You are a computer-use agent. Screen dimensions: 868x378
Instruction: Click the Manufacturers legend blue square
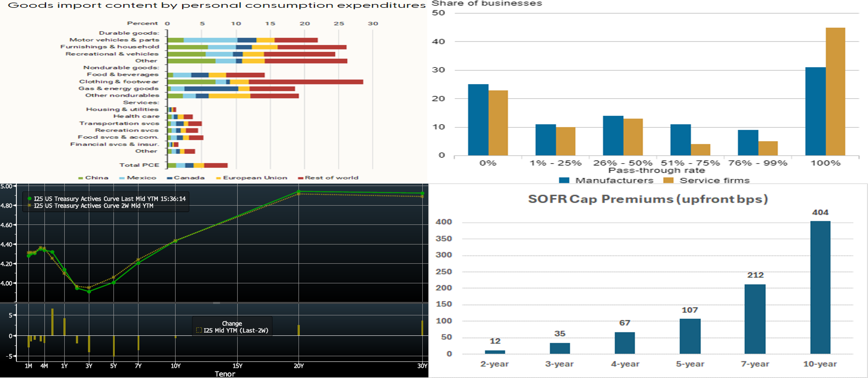(564, 180)
